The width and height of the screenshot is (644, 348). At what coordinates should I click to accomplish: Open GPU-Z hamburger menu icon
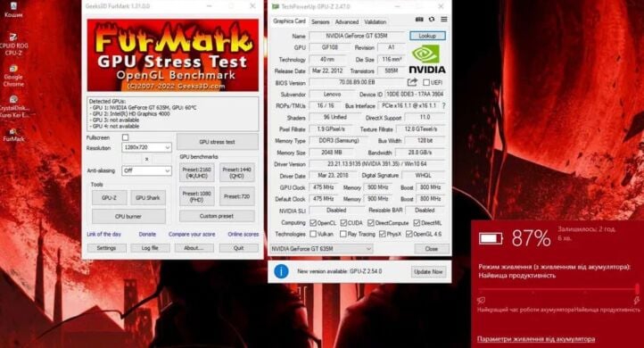coord(444,20)
